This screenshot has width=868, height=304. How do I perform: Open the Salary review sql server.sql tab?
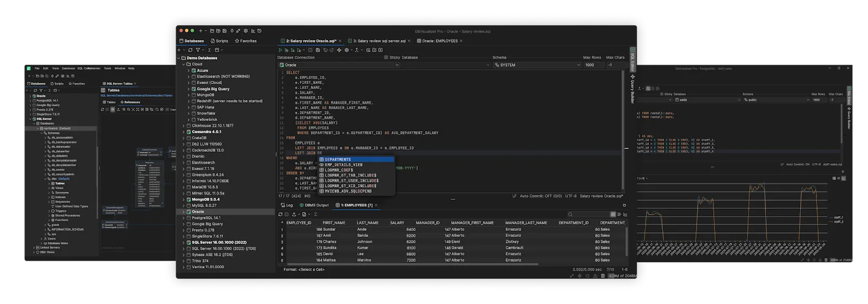click(376, 41)
